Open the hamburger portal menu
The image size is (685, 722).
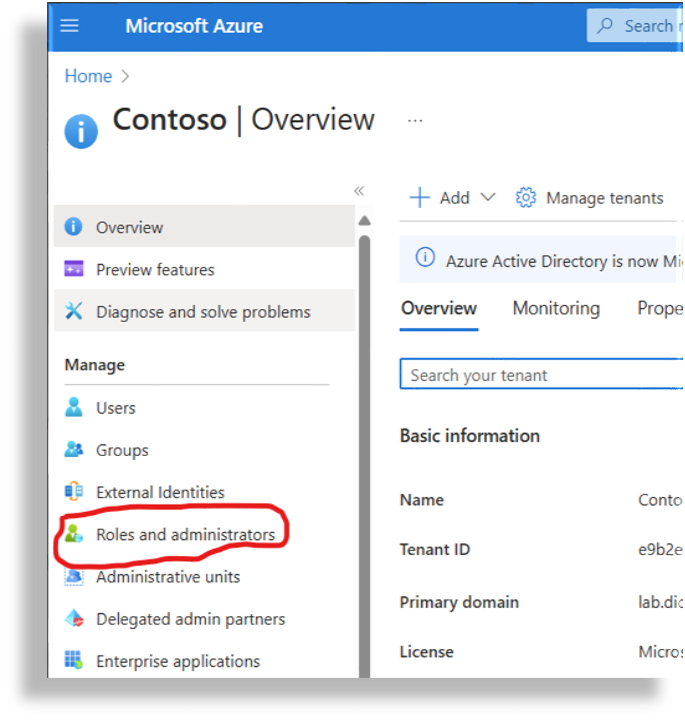click(x=69, y=26)
